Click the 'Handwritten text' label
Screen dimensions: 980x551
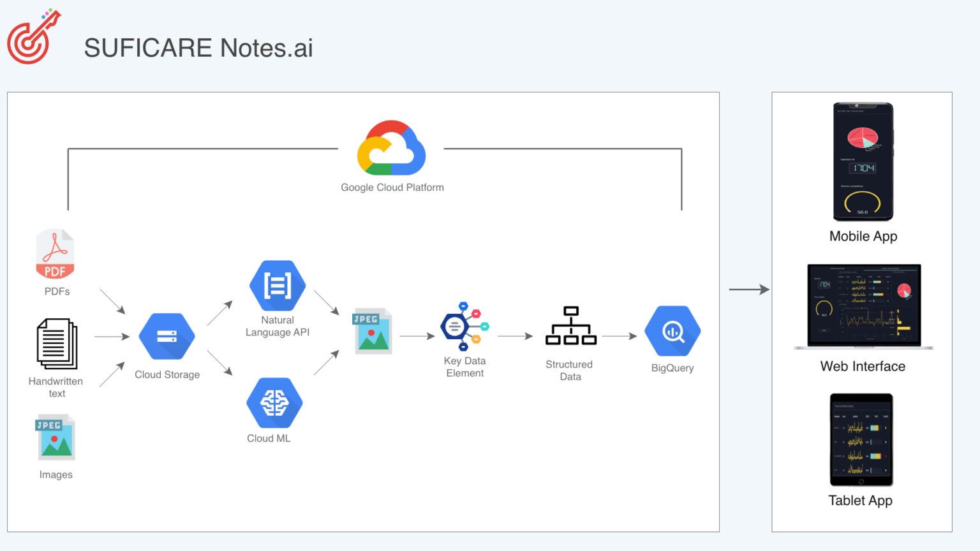[x=56, y=387]
